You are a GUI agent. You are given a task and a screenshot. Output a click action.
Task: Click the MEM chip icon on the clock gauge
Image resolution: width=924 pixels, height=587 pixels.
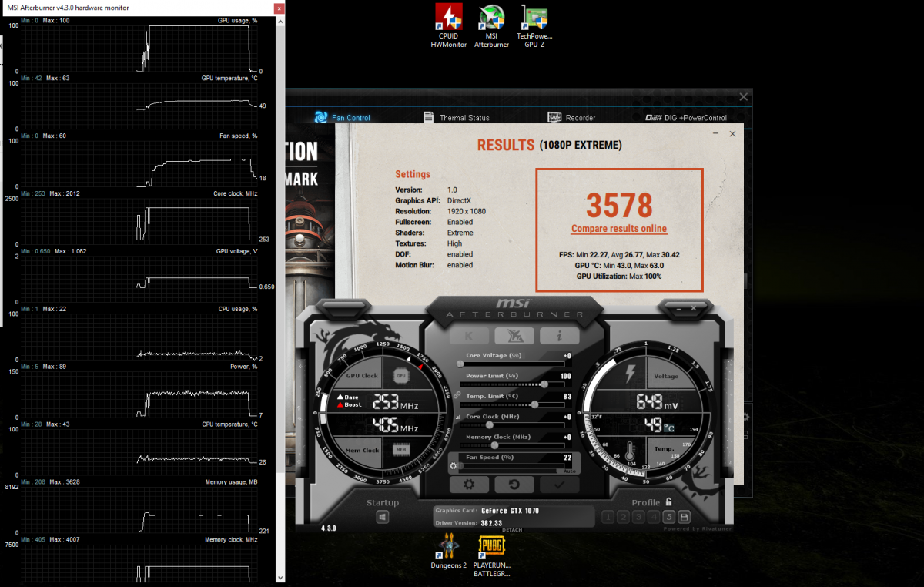click(x=400, y=449)
